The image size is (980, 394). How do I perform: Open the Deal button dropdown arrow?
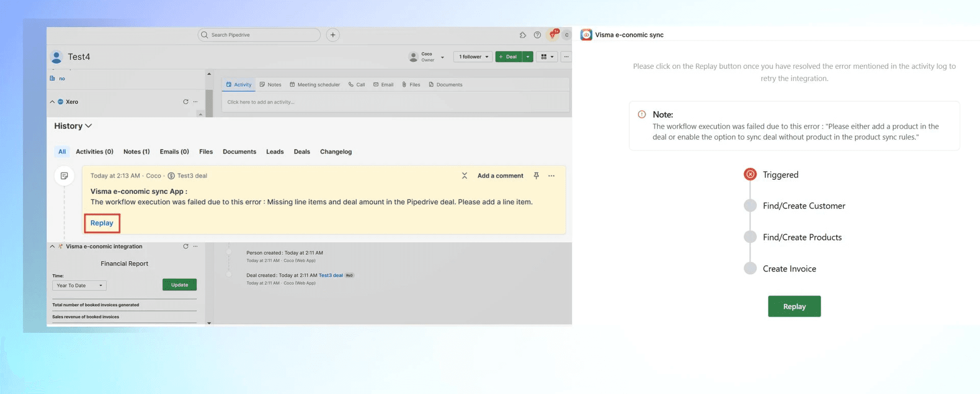pyautogui.click(x=528, y=57)
